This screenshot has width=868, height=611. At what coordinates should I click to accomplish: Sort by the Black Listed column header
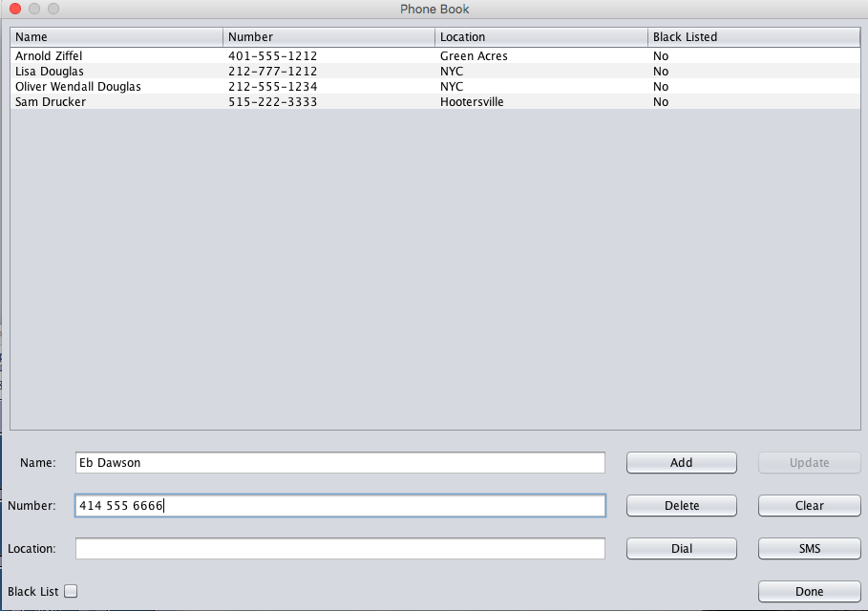click(x=754, y=37)
